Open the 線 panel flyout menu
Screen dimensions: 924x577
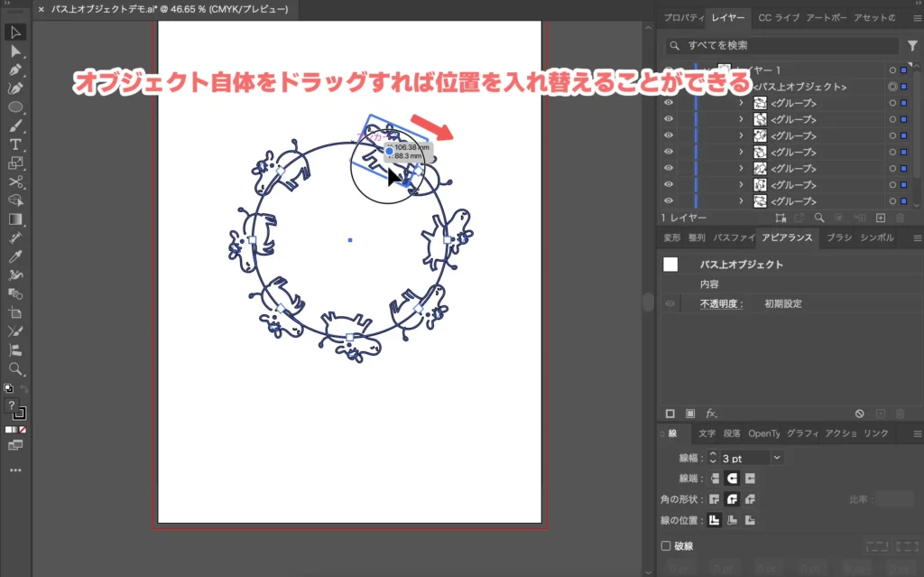coord(917,433)
